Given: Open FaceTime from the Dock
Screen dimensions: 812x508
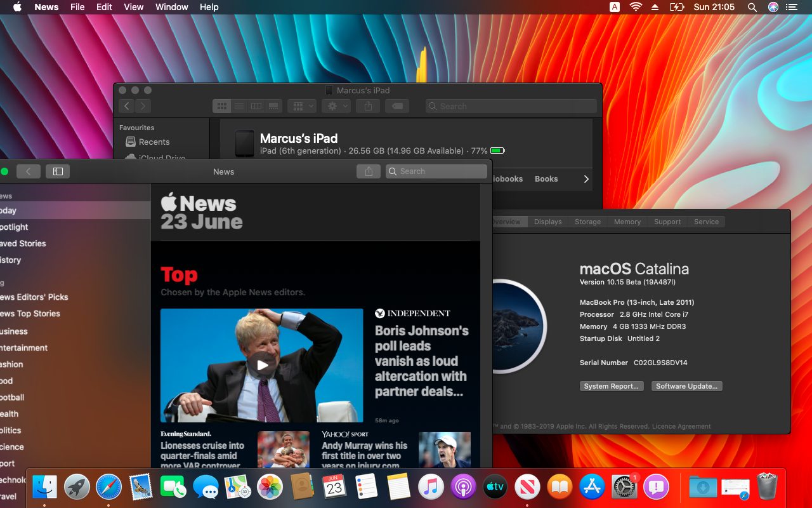Looking at the screenshot, I should pyautogui.click(x=173, y=487).
